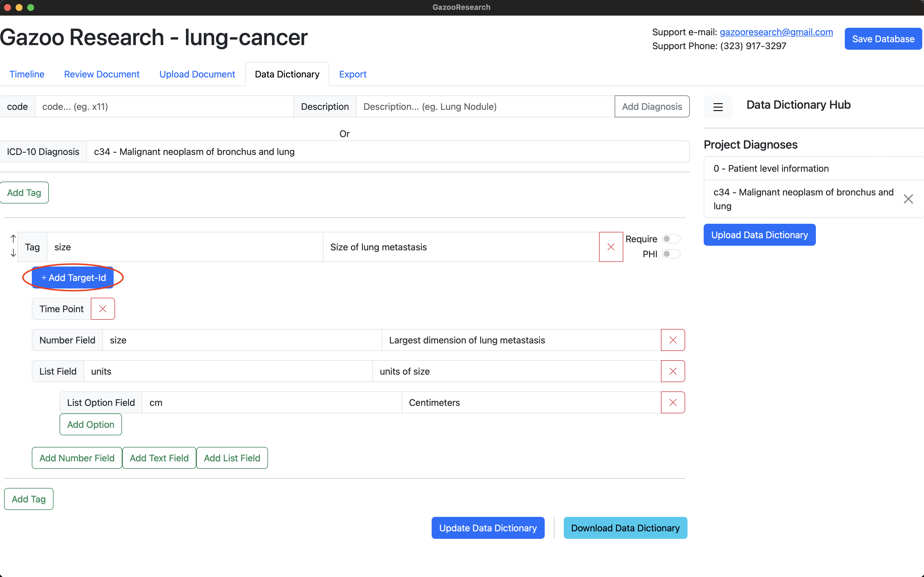924x577 pixels.
Task: Click the Download Data Dictionary button
Action: click(625, 528)
